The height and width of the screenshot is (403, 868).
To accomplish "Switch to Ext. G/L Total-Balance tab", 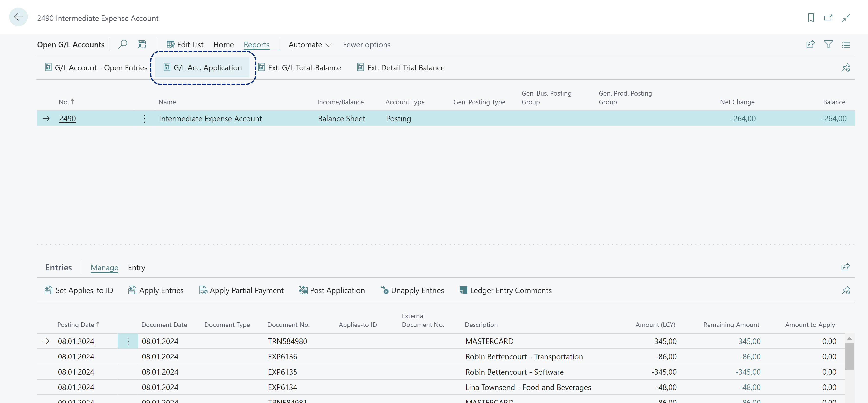I will tap(304, 67).
